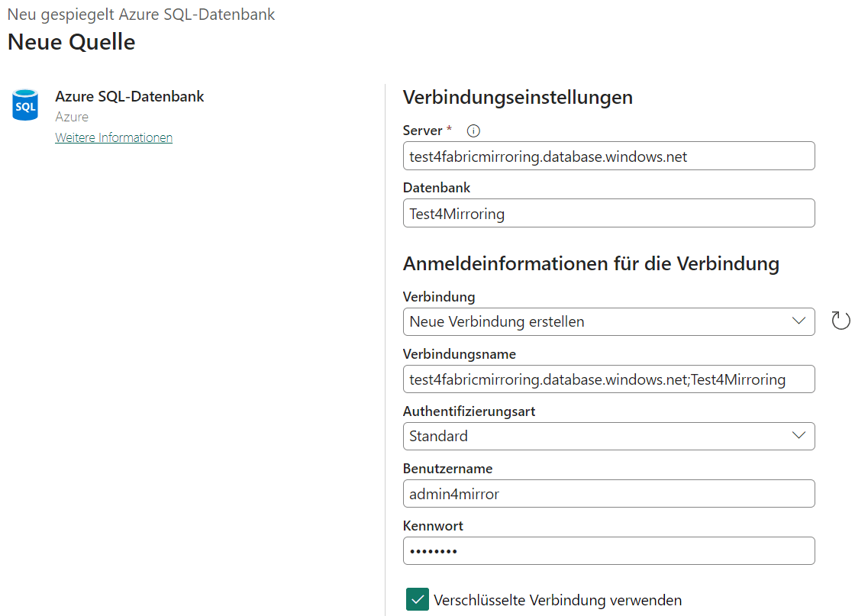Click the Authentifizierungsart dropdown chevron
The width and height of the screenshot is (855, 616).
coord(799,436)
